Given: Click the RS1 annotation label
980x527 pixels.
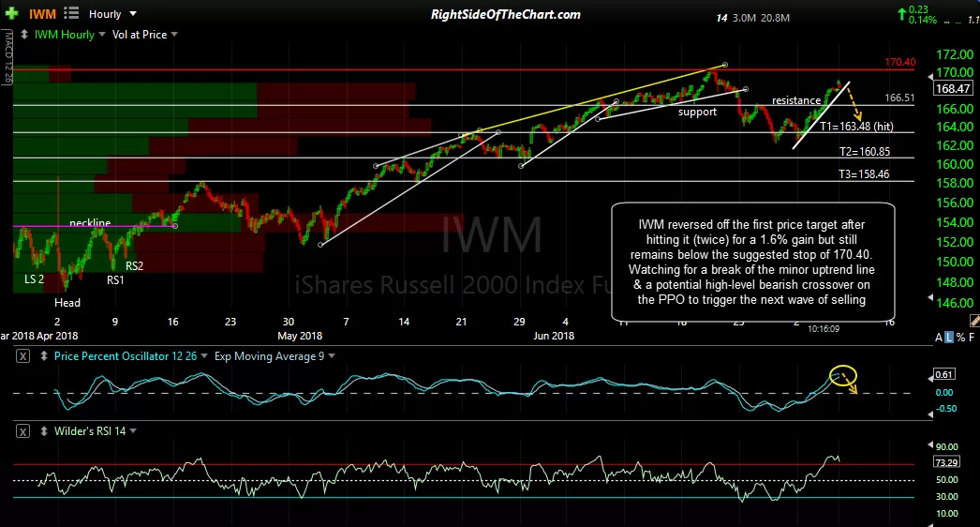Looking at the screenshot, I should [x=115, y=279].
